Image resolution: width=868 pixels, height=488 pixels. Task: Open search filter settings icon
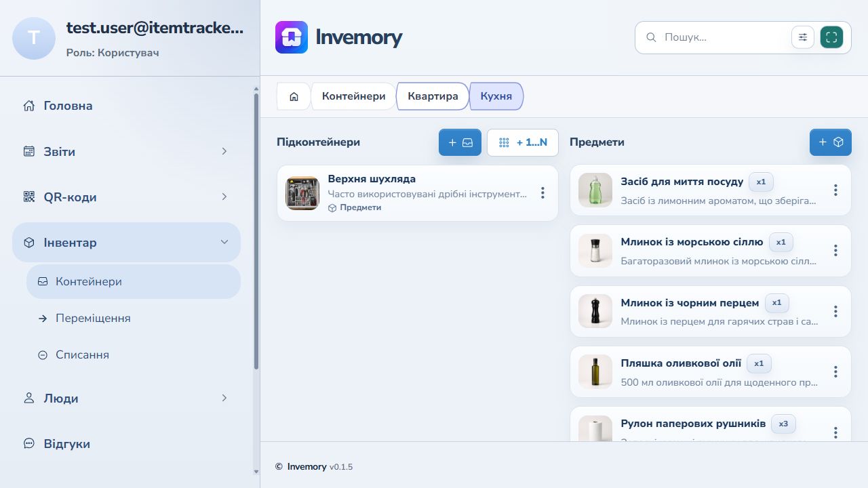(x=803, y=37)
